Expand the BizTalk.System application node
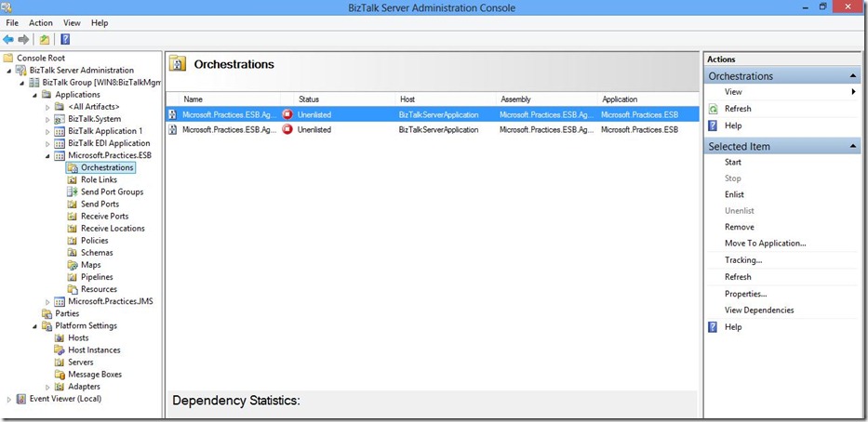 (47, 119)
